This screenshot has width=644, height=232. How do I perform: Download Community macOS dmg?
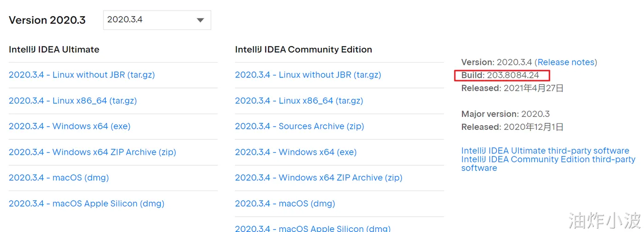(x=285, y=204)
